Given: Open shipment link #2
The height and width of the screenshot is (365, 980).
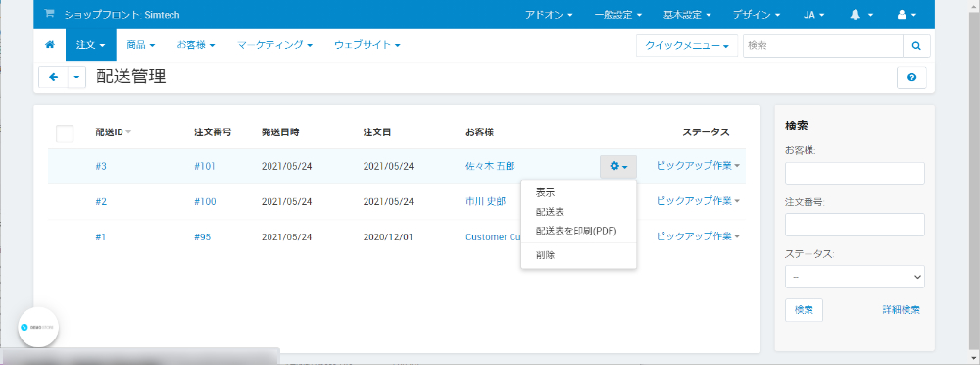Looking at the screenshot, I should [101, 201].
